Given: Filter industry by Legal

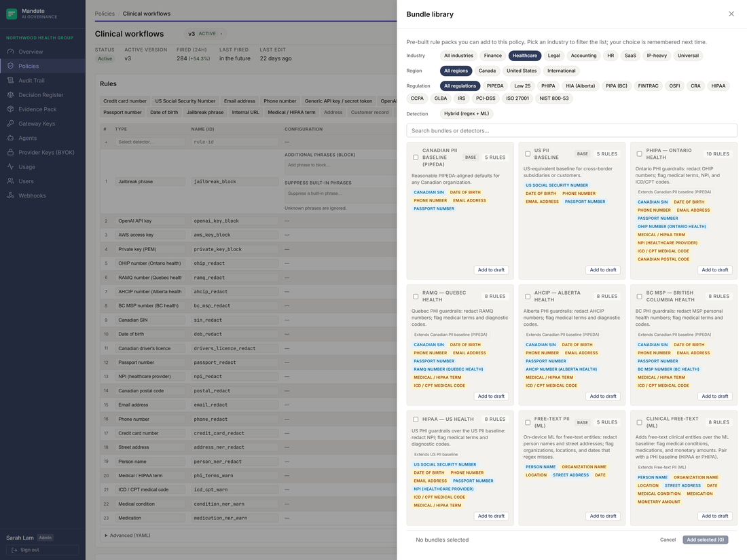Looking at the screenshot, I should [553, 56].
